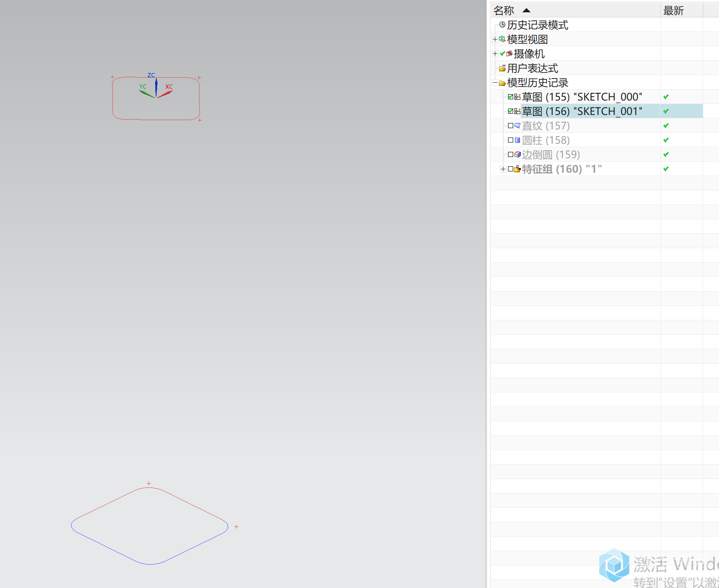Click the sketch icon of SKETCH_000
The image size is (719, 588).
pyautogui.click(x=517, y=97)
